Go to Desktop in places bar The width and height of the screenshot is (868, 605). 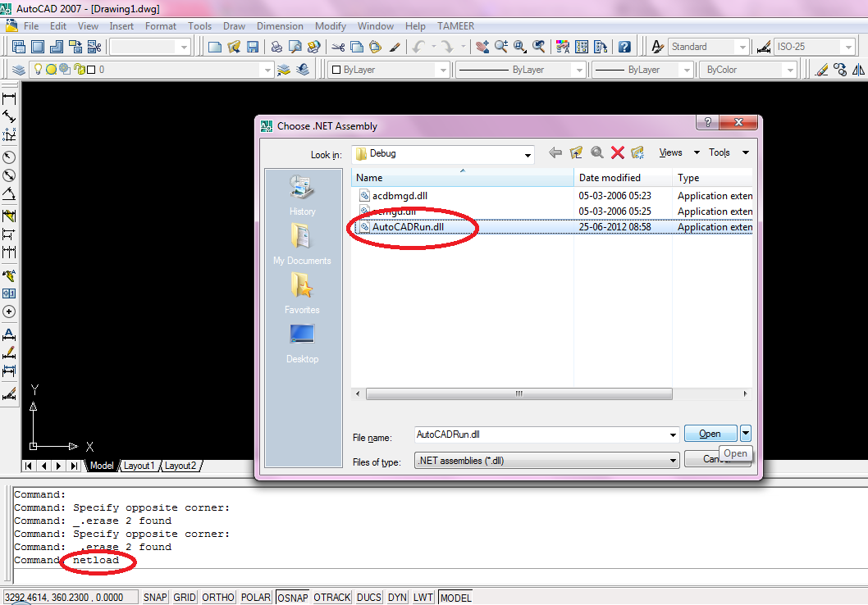point(302,343)
